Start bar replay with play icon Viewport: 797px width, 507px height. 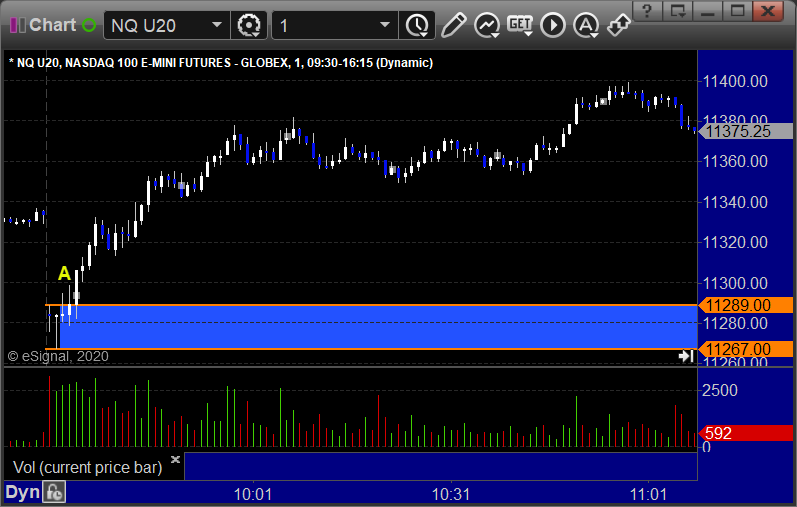pyautogui.click(x=553, y=25)
